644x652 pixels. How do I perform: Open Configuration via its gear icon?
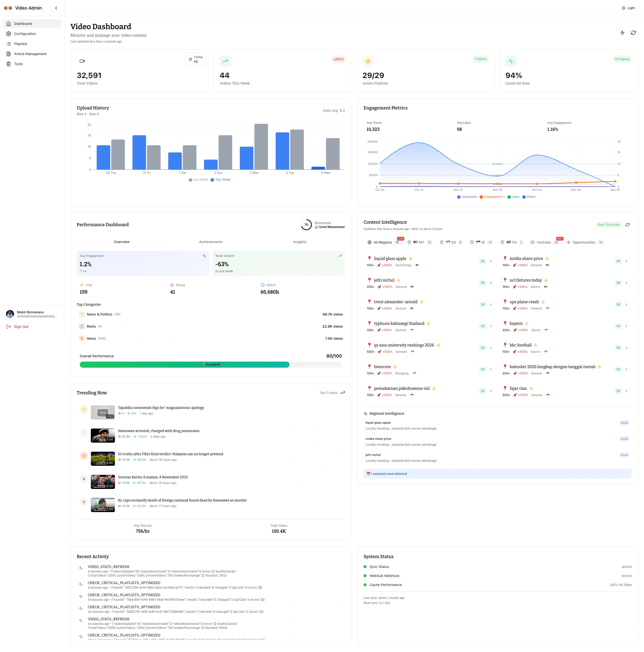[x=9, y=34]
